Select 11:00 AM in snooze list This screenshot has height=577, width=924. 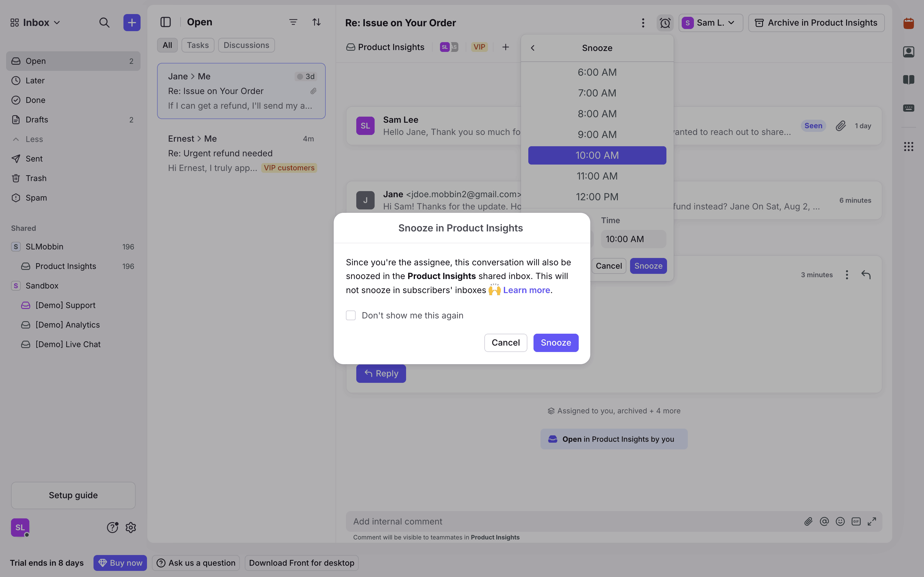coord(597,176)
